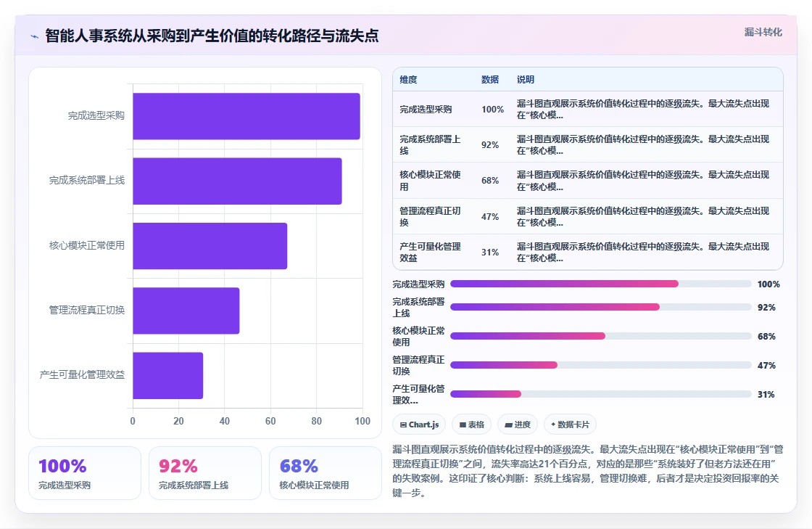Click y-axis label 完成选型采购 in chart
Viewport: 812px width, 529px height.
[96, 115]
